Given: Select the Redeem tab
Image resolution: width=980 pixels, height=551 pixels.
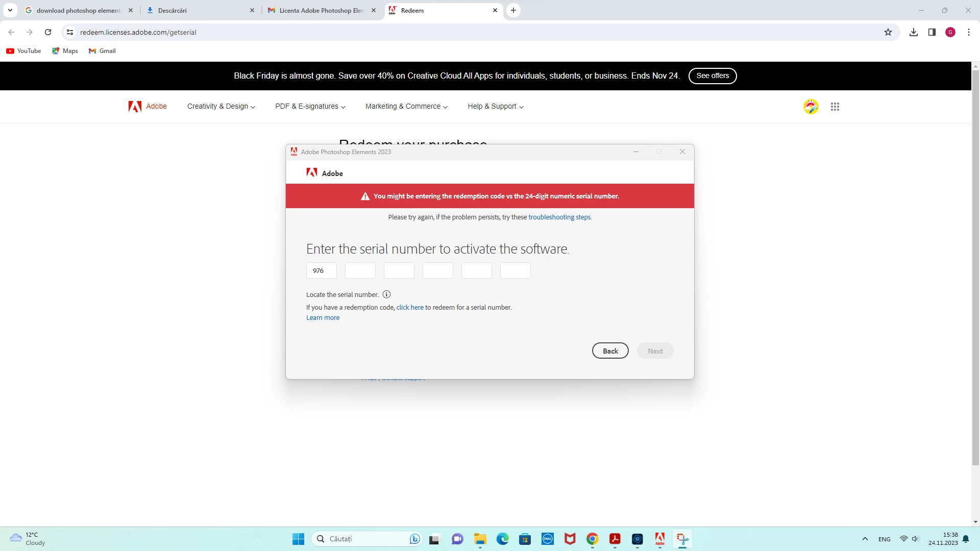Looking at the screenshot, I should point(443,10).
